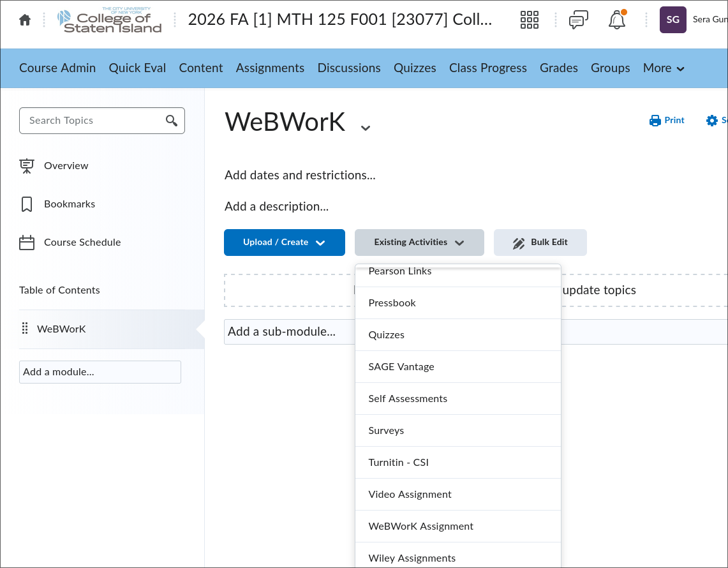Choose WeBWorK Assignment activity
The image size is (728, 568).
pyautogui.click(x=457, y=527)
